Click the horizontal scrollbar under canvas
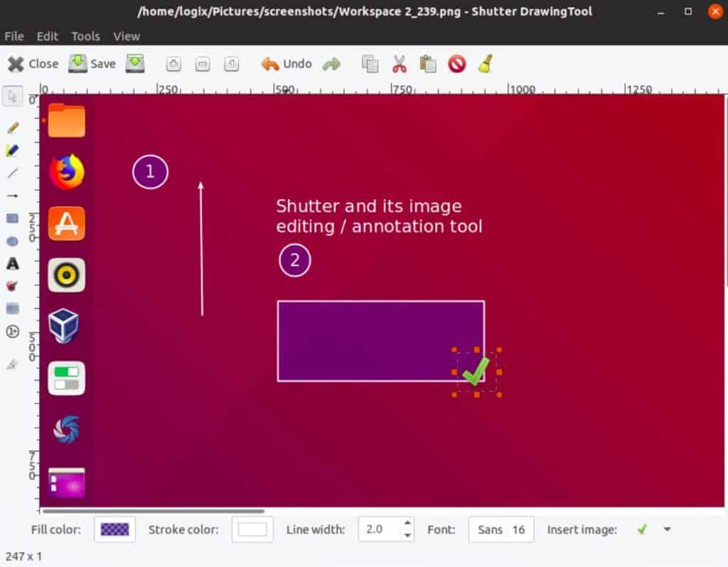The image size is (728, 567). [154, 512]
